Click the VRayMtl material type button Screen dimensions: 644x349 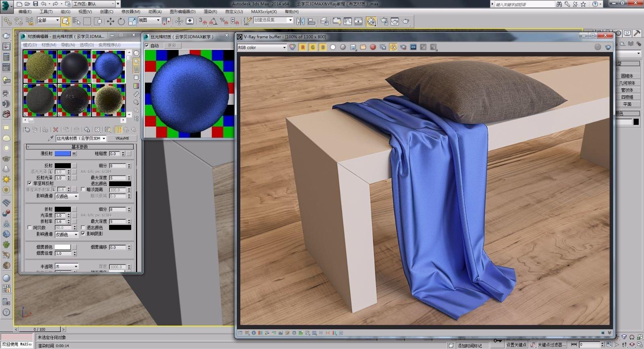[122, 138]
